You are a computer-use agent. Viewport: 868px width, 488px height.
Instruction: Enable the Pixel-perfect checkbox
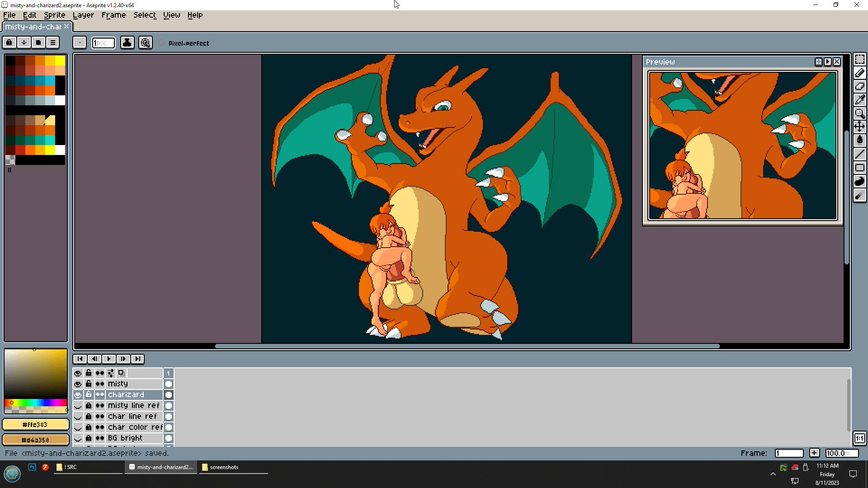coord(161,43)
